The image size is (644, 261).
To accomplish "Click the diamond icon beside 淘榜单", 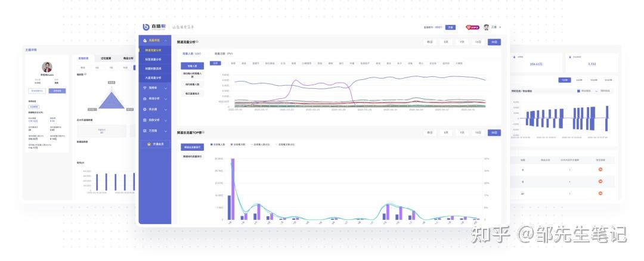I will tap(144, 88).
